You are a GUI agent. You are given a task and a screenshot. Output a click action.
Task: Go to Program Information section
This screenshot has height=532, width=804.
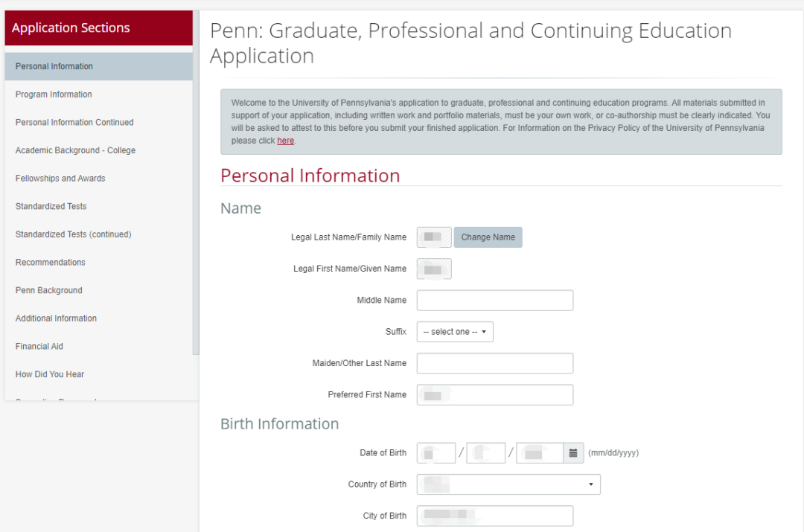[x=54, y=94]
